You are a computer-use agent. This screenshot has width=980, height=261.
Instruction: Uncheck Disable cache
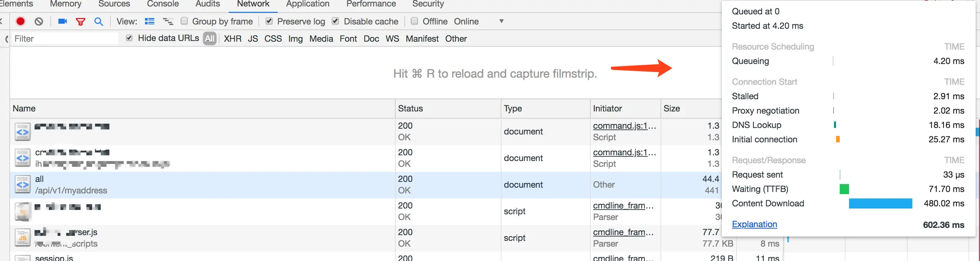pyautogui.click(x=335, y=21)
